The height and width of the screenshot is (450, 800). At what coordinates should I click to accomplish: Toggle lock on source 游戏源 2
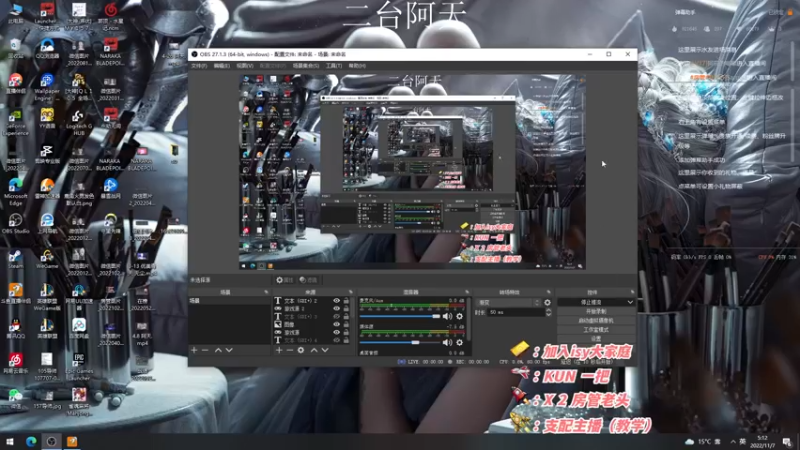coord(346,309)
